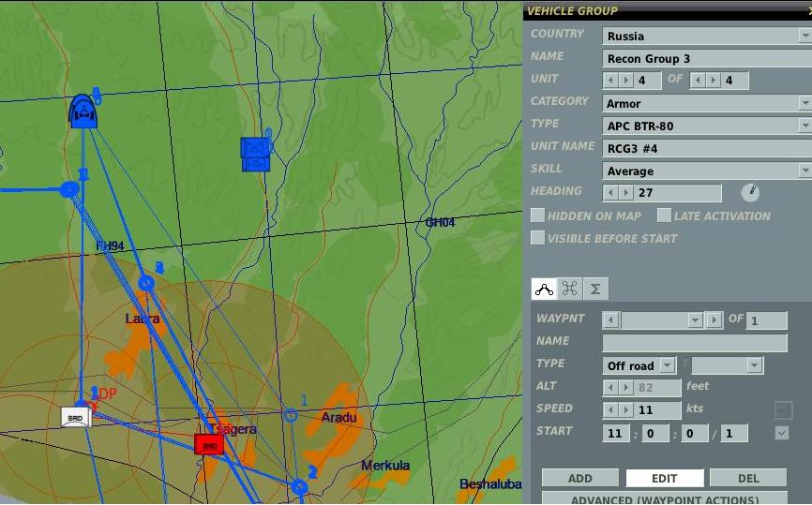
Task: Edit the unit name field RCG3 #4
Action: point(707,148)
